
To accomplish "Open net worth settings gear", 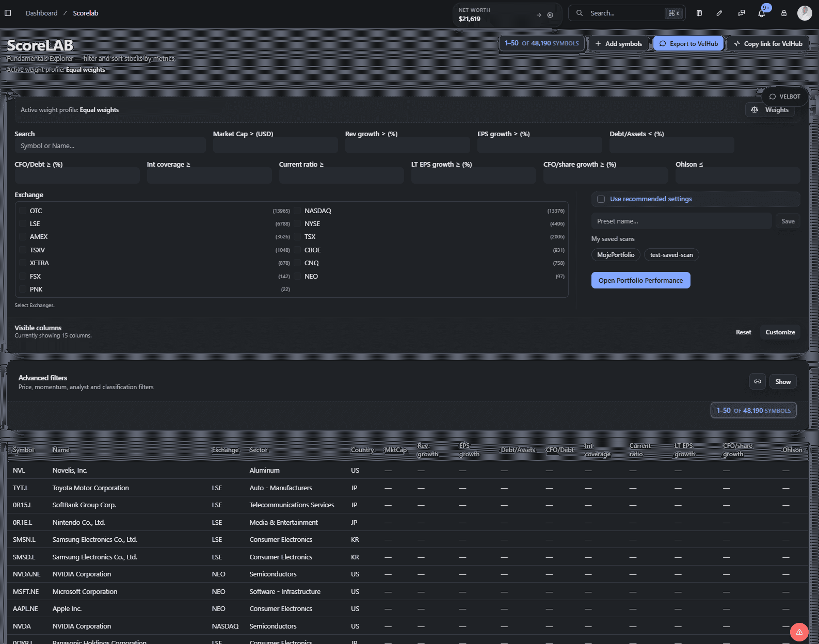I will point(550,15).
